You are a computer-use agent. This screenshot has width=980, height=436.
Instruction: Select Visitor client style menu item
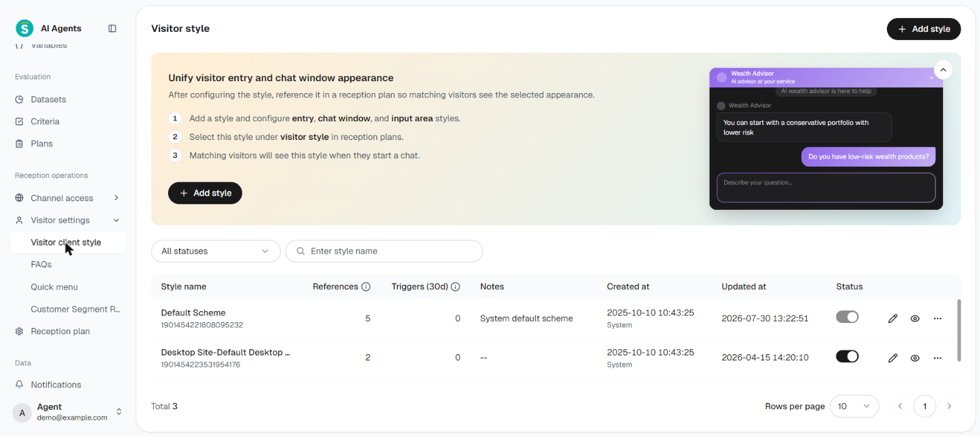pos(67,242)
